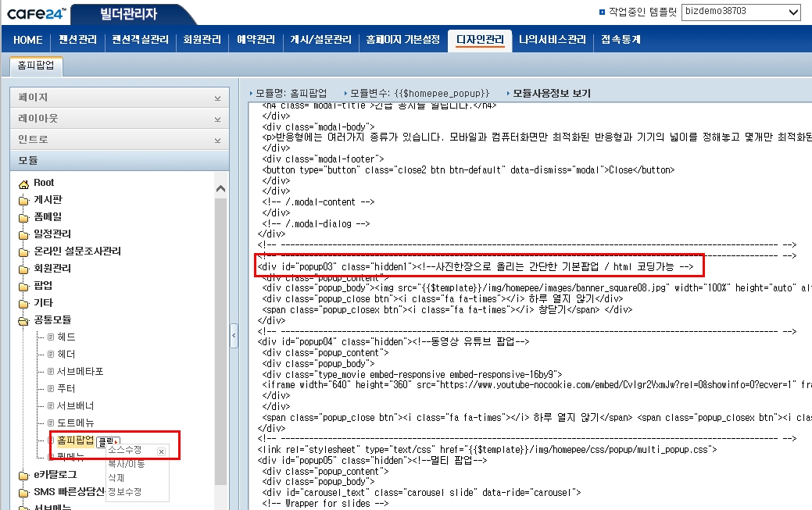Choose 소스수정 from the context menu
812x510 pixels.
125,451
